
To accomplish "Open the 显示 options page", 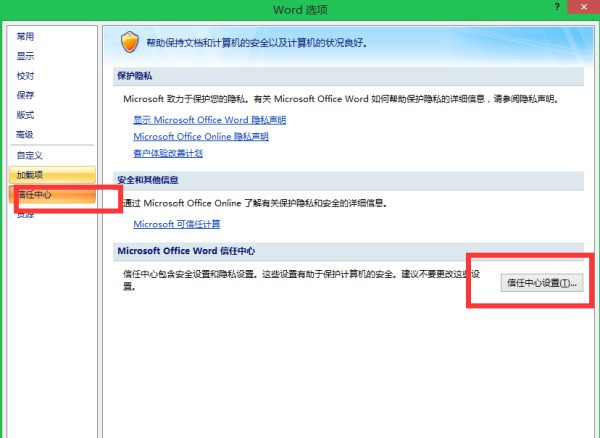I will pyautogui.click(x=26, y=56).
